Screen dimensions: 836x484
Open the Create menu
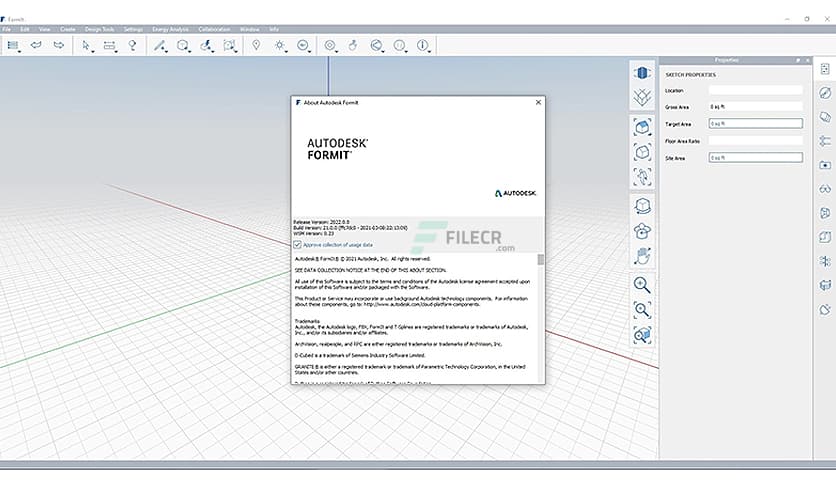(68, 29)
